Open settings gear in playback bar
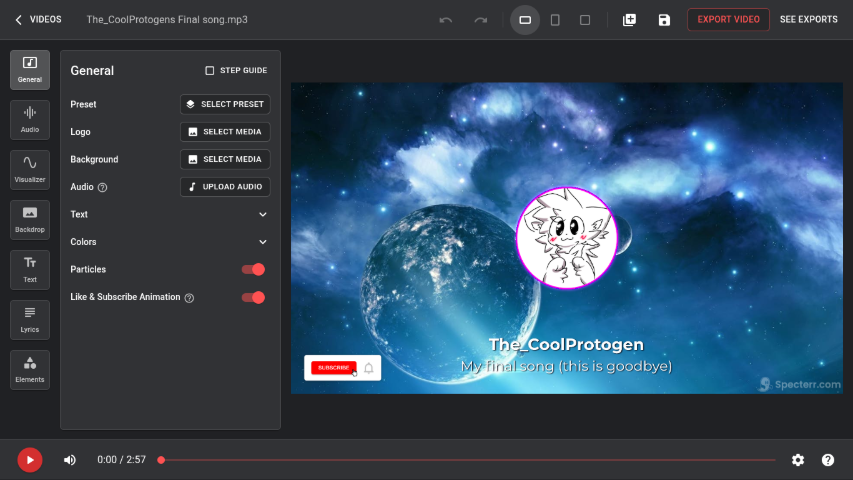The width and height of the screenshot is (853, 480). 797,460
